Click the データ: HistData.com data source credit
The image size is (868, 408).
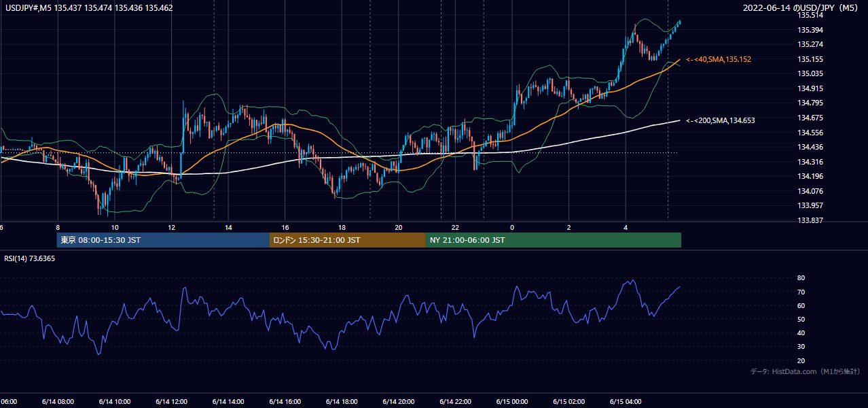point(806,371)
